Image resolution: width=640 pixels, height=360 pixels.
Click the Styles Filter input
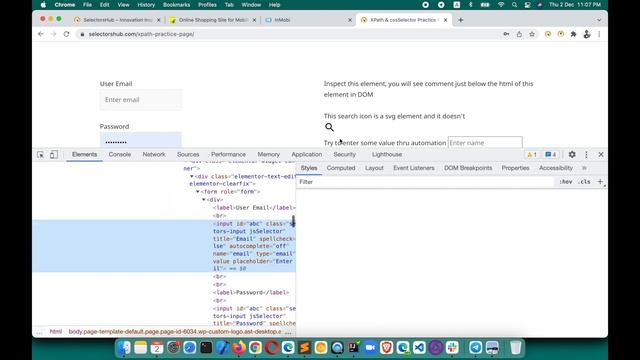424,182
